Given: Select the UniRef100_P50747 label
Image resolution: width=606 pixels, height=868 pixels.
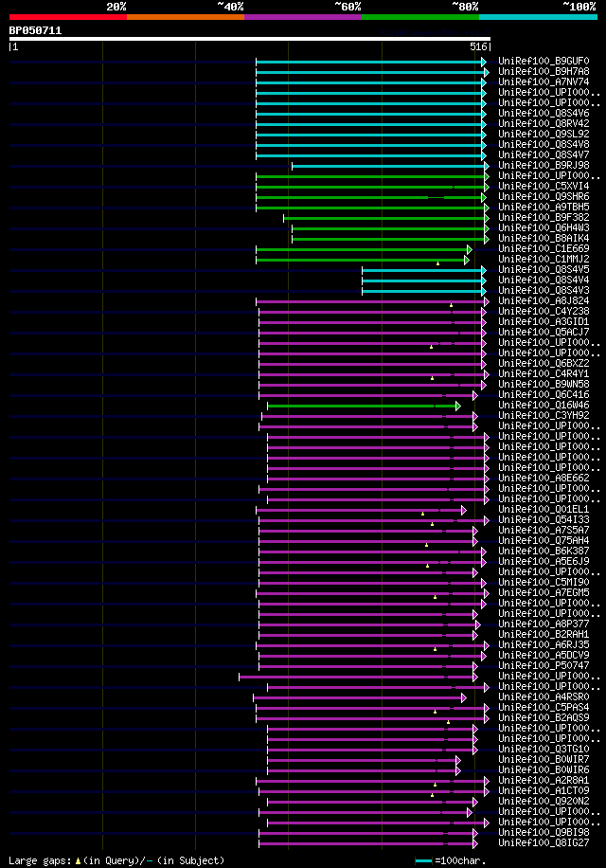Looking at the screenshot, I should coord(544,665).
